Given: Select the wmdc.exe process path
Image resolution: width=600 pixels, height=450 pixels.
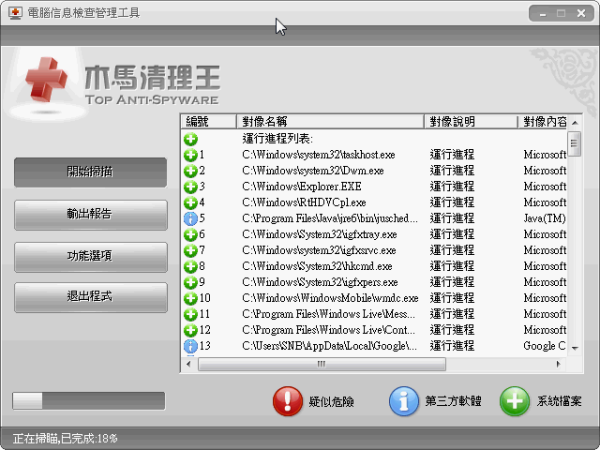Looking at the screenshot, I should [330, 298].
